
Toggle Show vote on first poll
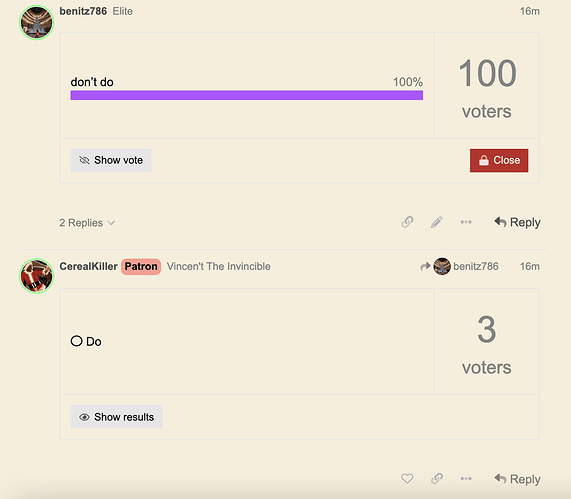tap(111, 160)
